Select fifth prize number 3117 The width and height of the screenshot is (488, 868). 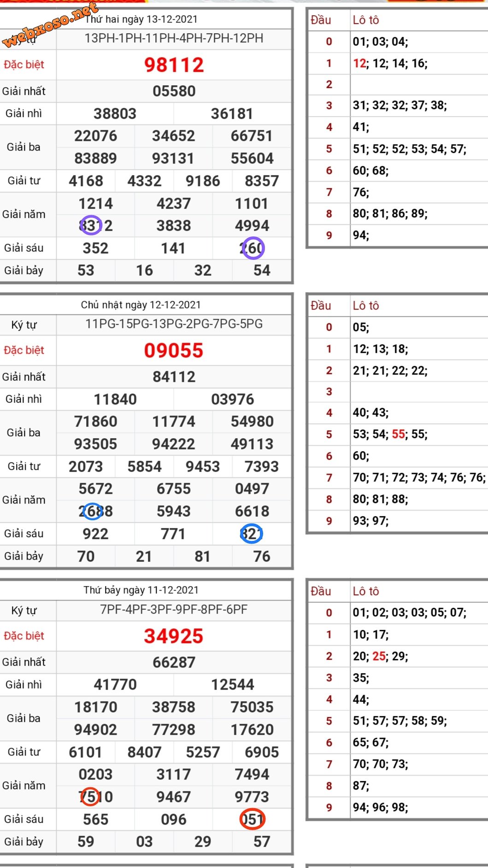[174, 774]
